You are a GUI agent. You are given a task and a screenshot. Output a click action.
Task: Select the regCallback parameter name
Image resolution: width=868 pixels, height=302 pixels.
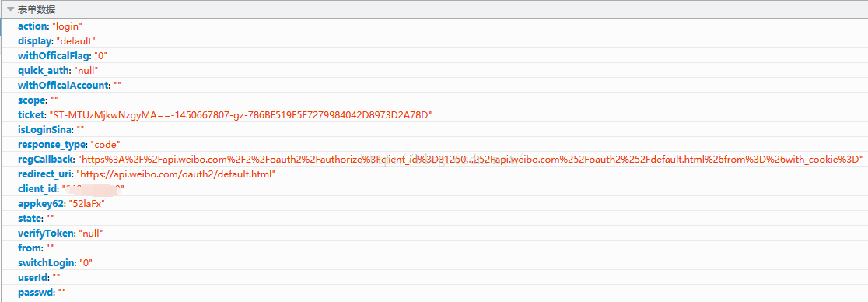pyautogui.click(x=45, y=159)
